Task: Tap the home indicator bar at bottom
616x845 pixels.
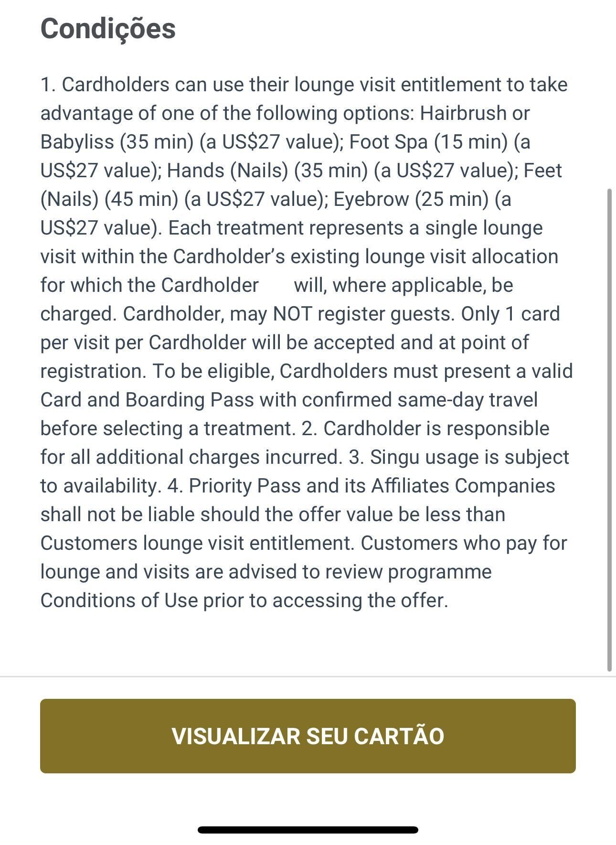Action: click(308, 830)
